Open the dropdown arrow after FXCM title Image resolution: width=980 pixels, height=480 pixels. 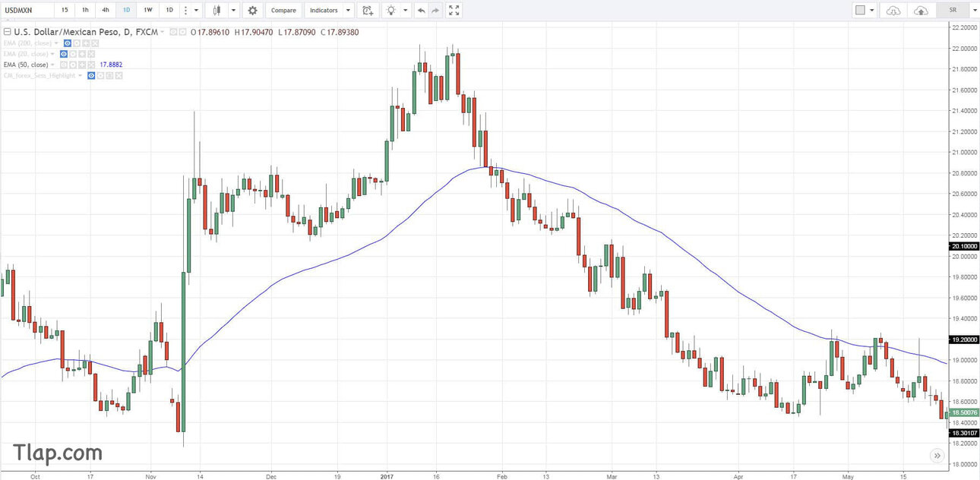click(x=162, y=32)
